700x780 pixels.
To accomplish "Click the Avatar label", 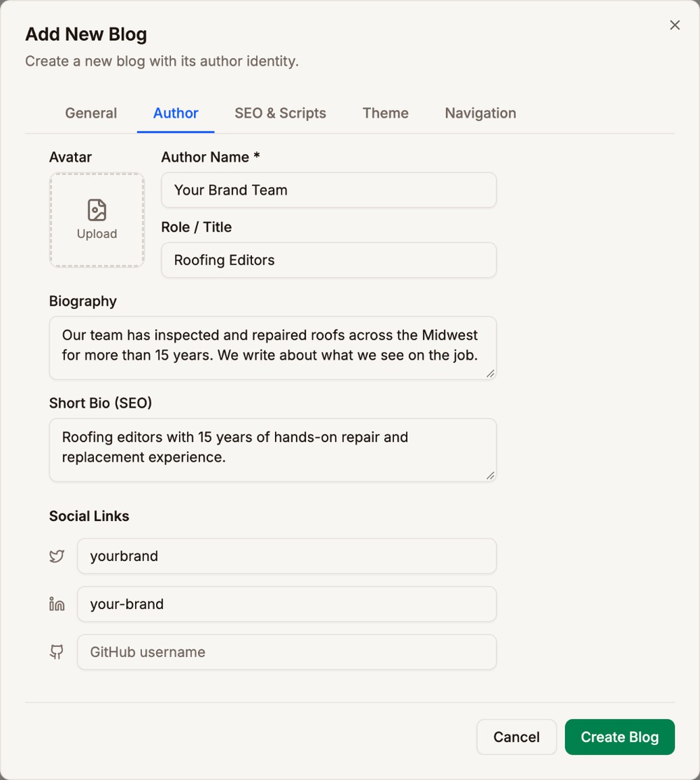I will click(x=71, y=158).
